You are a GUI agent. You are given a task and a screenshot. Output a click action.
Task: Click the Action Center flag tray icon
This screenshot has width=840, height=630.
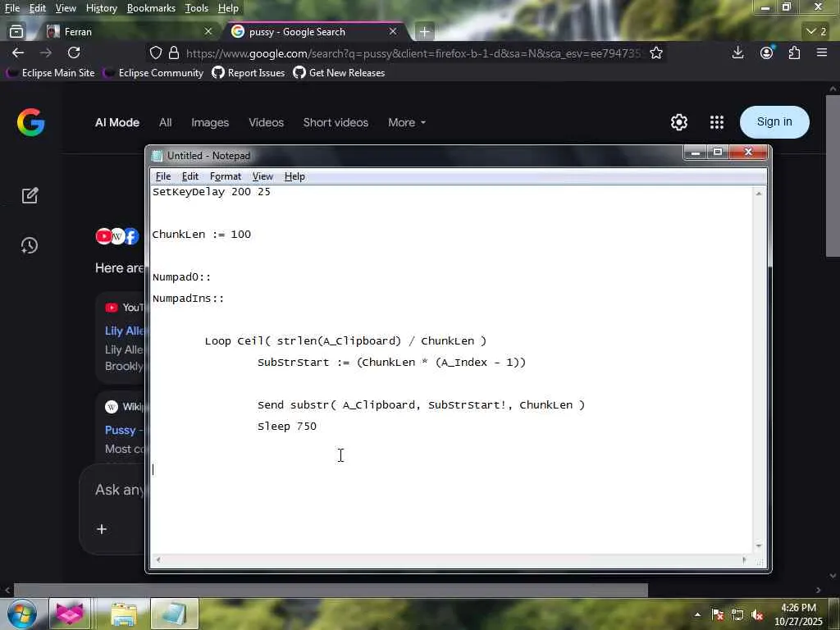pyautogui.click(x=717, y=614)
